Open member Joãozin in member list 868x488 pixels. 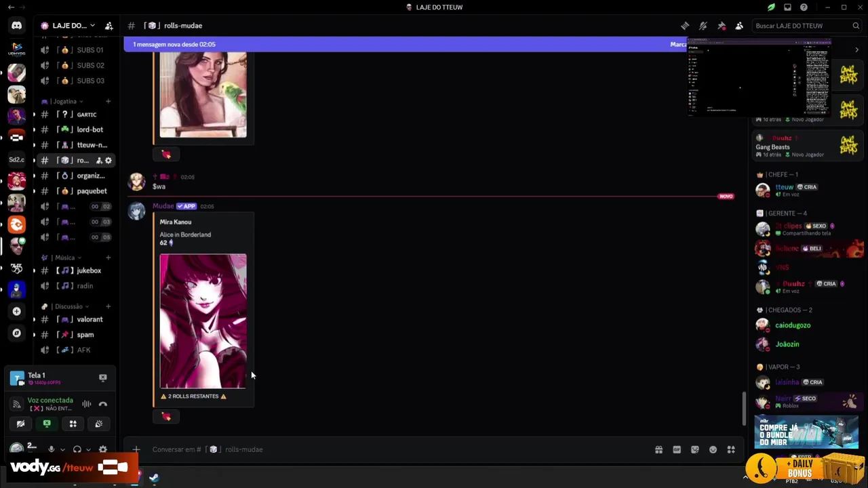(x=806, y=344)
